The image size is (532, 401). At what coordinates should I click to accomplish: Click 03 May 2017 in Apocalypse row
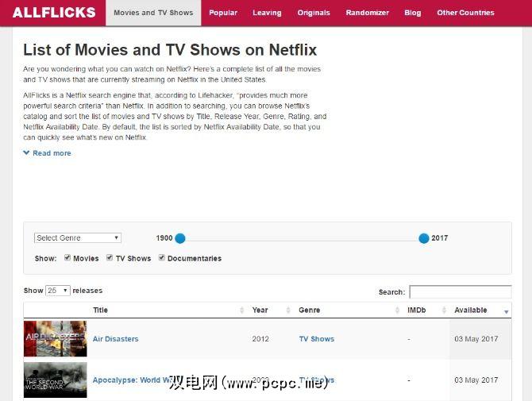(x=476, y=380)
